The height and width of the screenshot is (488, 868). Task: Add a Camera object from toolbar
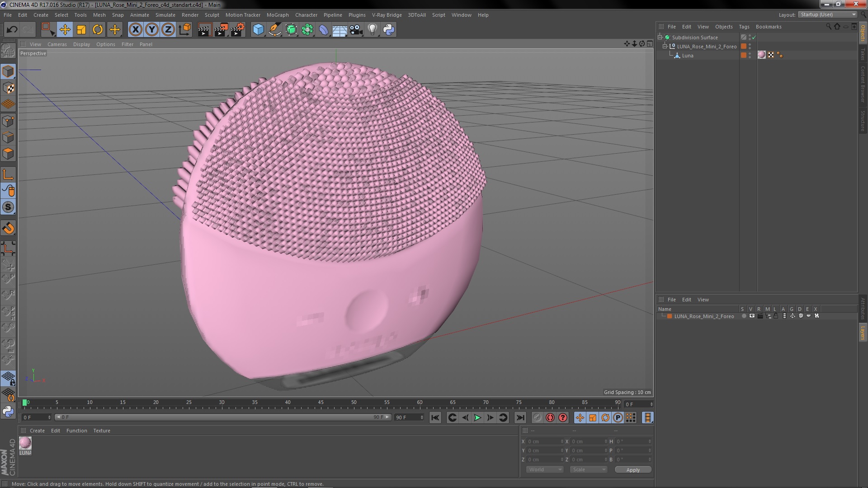pyautogui.click(x=356, y=30)
